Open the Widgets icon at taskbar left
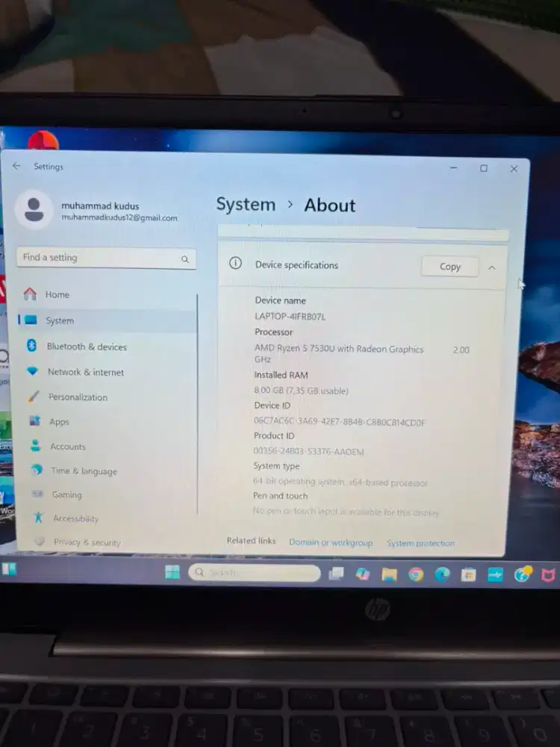This screenshot has height=747, width=560. (x=9, y=568)
